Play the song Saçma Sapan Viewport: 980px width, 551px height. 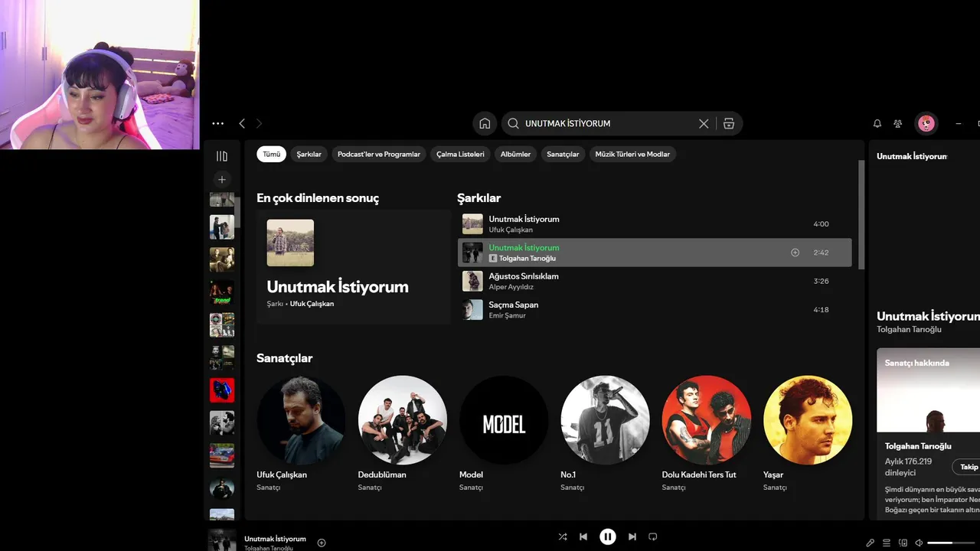pos(655,309)
